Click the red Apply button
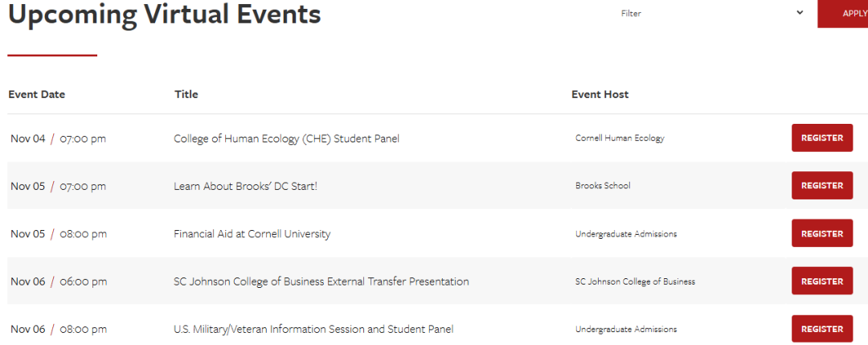Viewport: 868px width, 345px height. pyautogui.click(x=844, y=14)
